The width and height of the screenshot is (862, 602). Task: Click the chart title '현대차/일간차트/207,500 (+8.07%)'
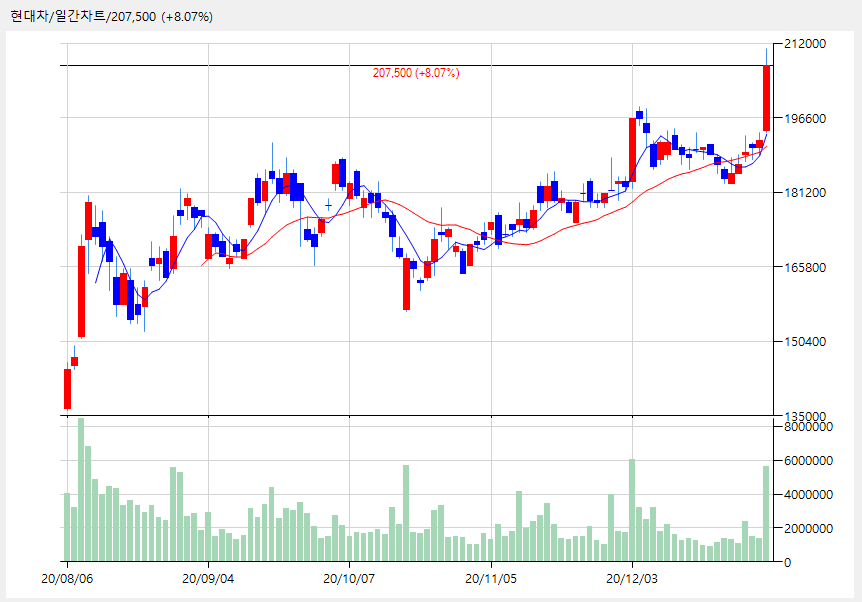[111, 16]
